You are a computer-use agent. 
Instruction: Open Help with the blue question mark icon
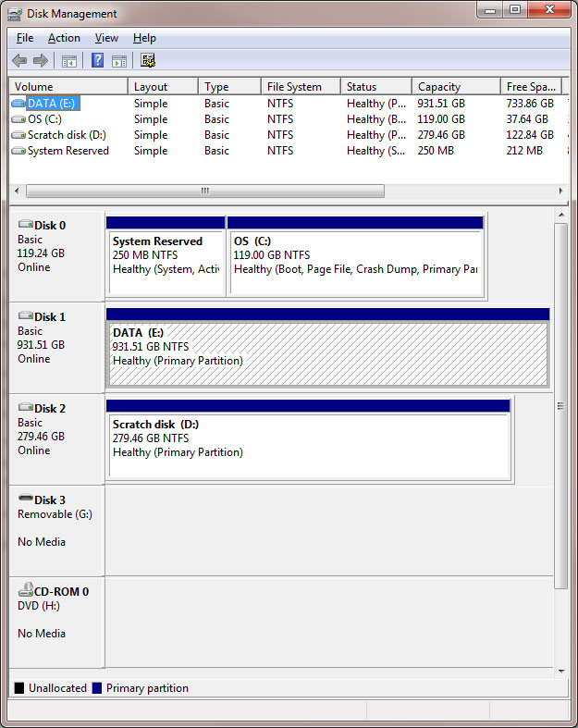[97, 61]
